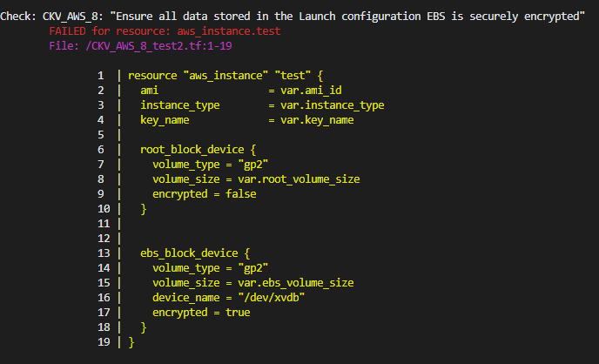599x364 pixels.
Task: Click the final closing brace on line 19
Action: pyautogui.click(x=131, y=342)
